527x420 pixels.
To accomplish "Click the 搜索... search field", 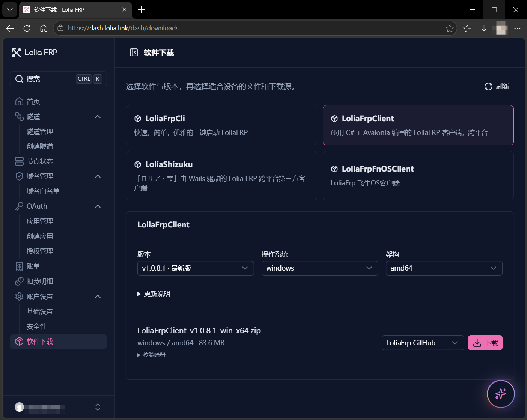I will (59, 79).
